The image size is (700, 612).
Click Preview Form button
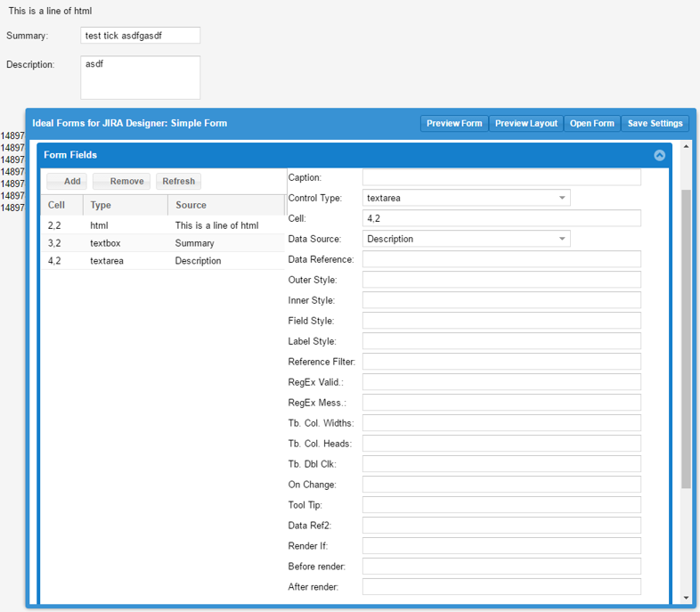(454, 123)
